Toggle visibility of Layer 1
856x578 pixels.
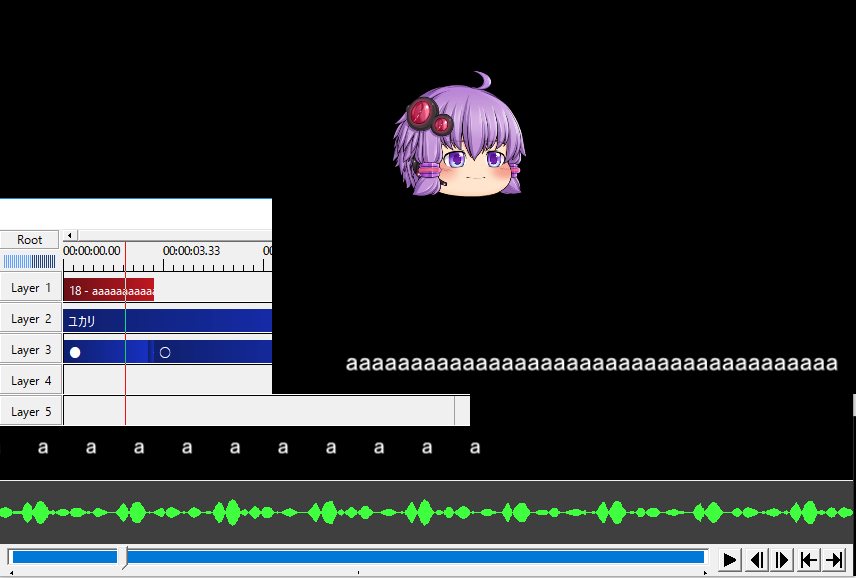tap(30, 288)
